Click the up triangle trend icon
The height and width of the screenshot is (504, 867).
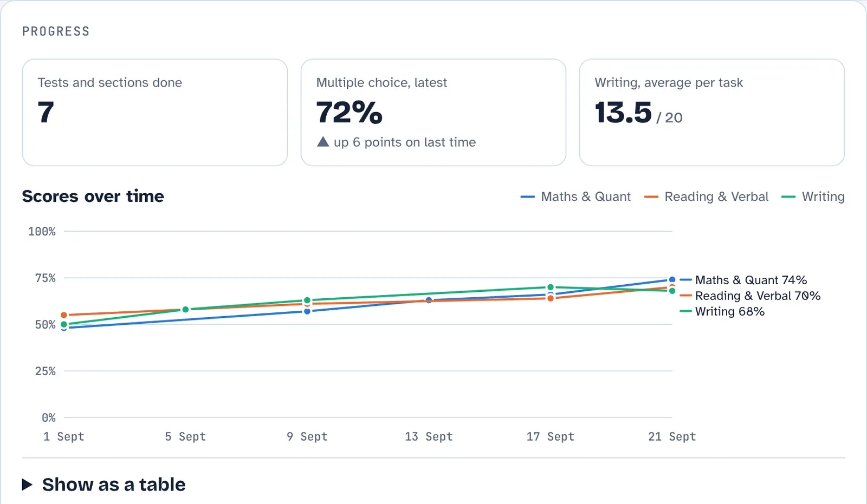(323, 142)
